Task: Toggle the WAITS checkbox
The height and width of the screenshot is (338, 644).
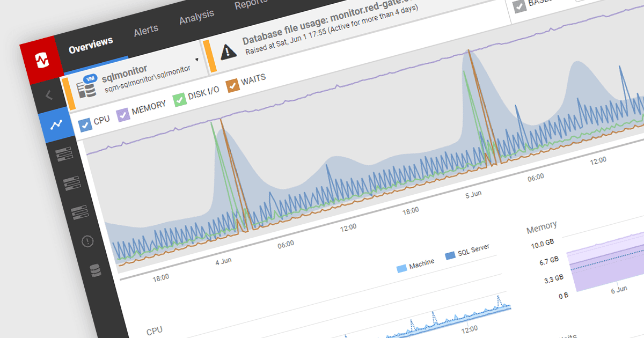Action: click(232, 85)
